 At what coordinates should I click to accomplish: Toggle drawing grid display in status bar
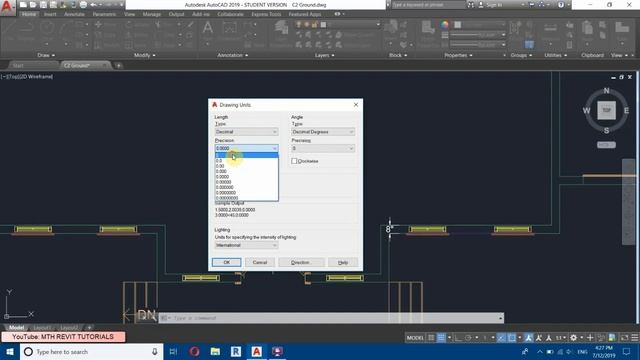coord(431,338)
